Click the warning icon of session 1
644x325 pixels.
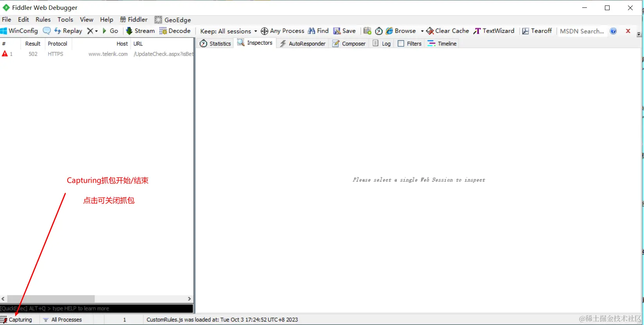point(5,54)
